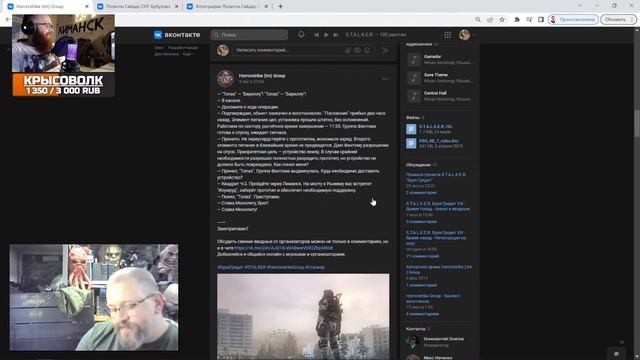Click the browser Update button

pos(618,20)
